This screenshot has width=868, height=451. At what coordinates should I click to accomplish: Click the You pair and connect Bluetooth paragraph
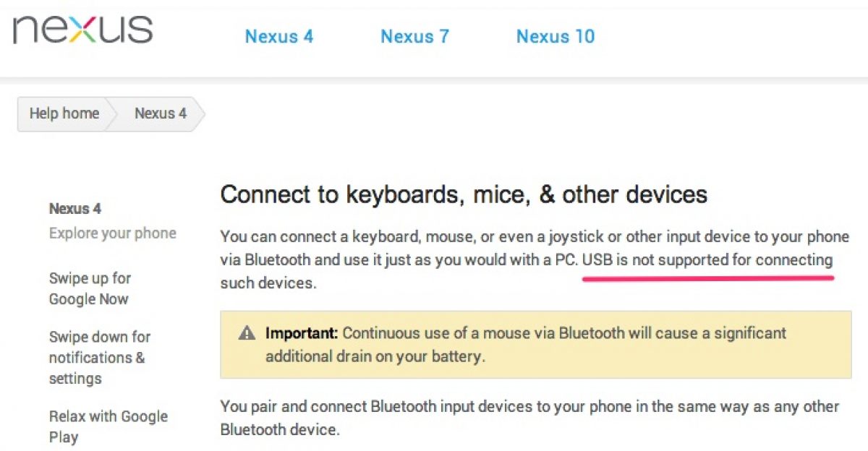529,417
